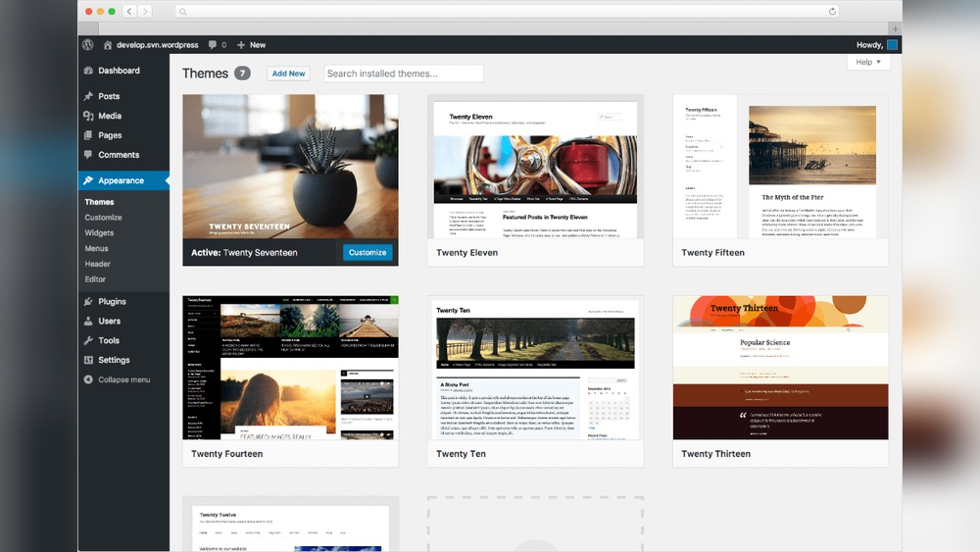Open the Pages menu

(x=110, y=135)
